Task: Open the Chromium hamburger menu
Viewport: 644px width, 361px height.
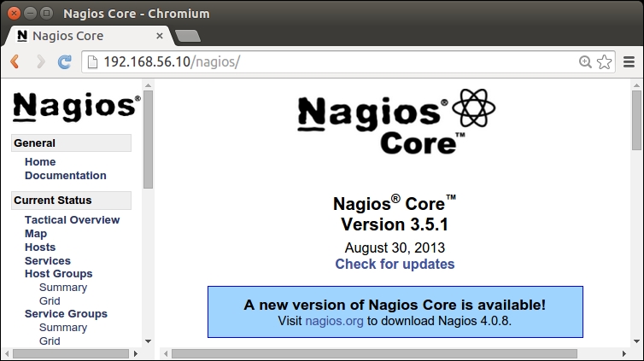Action: 629,61
